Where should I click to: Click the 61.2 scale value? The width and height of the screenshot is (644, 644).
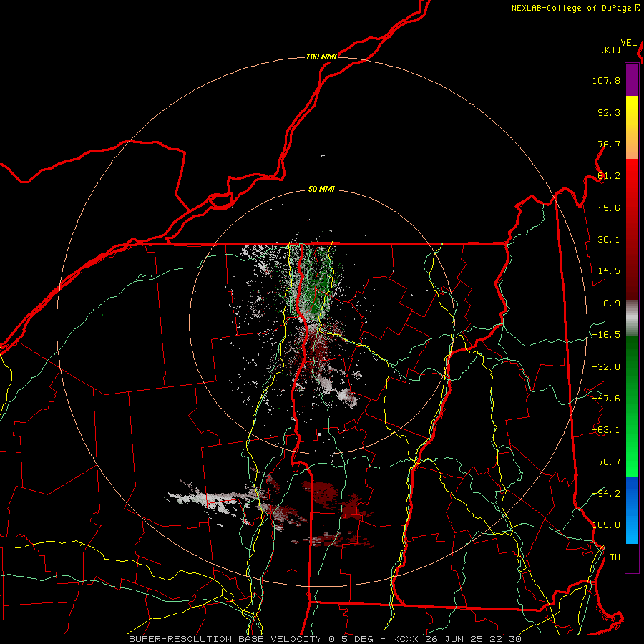[x=609, y=176]
